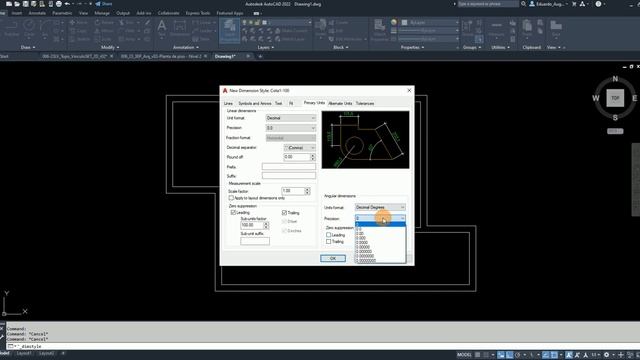
Task: Open the Layer Properties icon in Layers panel
Action: (229, 30)
